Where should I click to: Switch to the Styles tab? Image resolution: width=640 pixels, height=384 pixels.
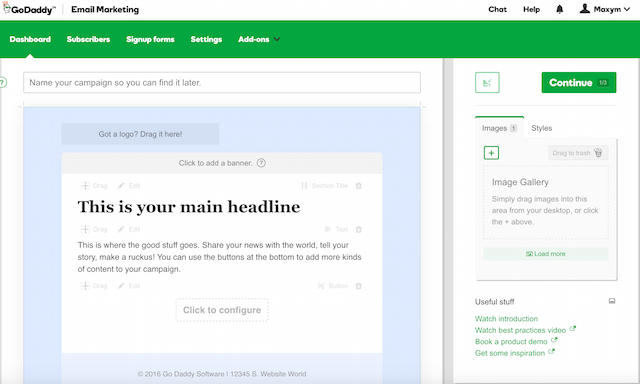coord(541,128)
